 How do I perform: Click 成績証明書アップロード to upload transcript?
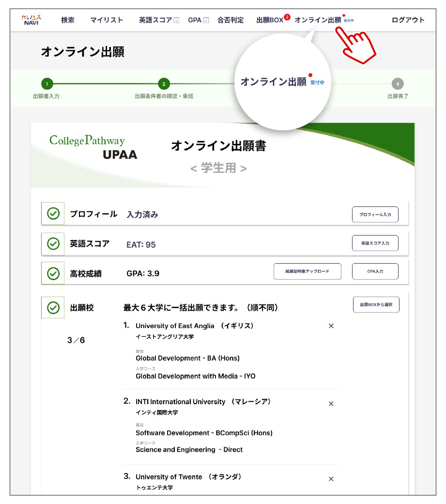tap(307, 271)
